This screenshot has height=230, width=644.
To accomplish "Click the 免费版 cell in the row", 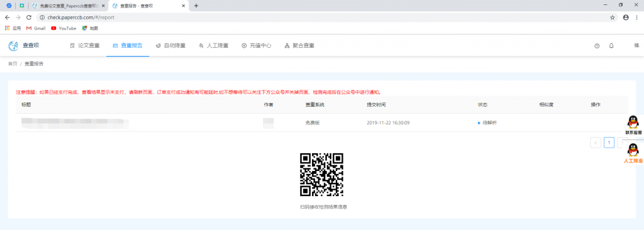I will click(x=312, y=123).
